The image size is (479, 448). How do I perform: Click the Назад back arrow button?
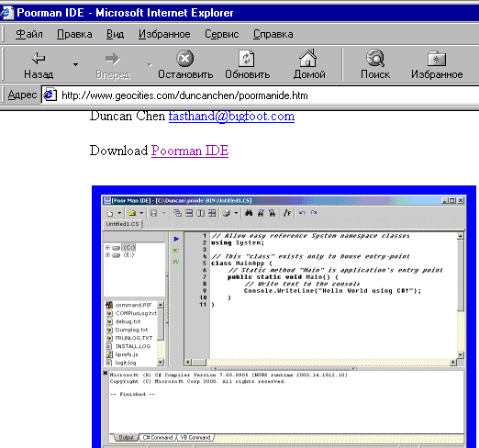[39, 65]
